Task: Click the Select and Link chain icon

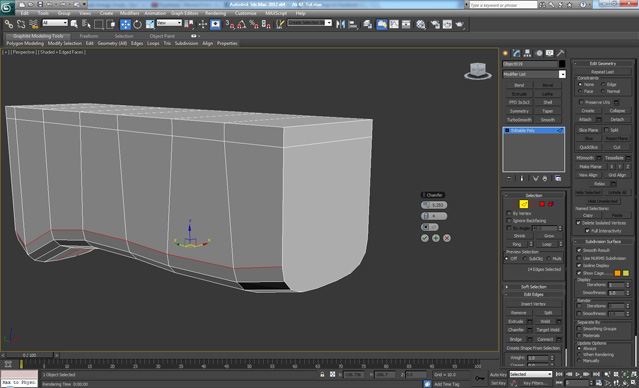Action: click(x=9, y=24)
